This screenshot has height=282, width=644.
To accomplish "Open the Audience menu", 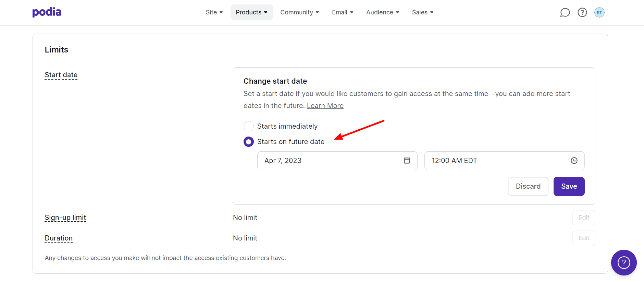I will tap(382, 12).
